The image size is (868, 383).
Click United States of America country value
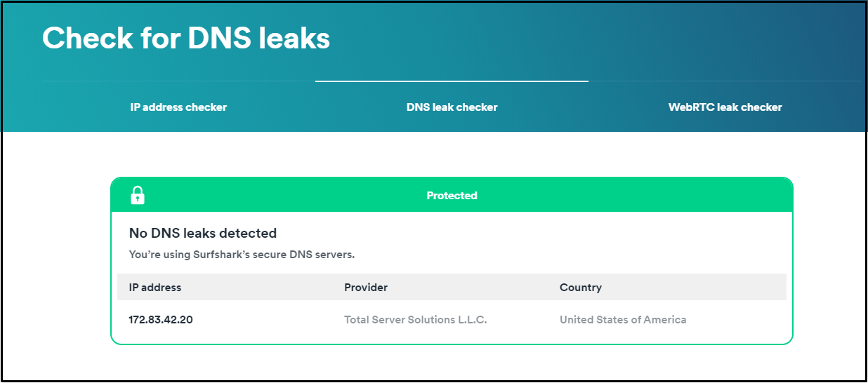(x=623, y=320)
